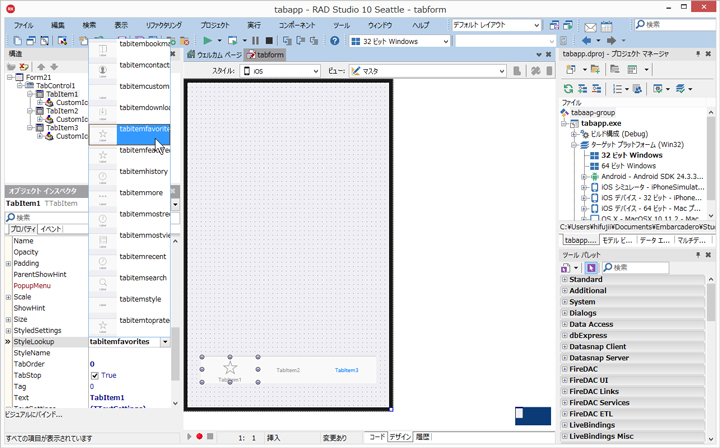Toggle the TabStop True checkbox

(x=95, y=375)
